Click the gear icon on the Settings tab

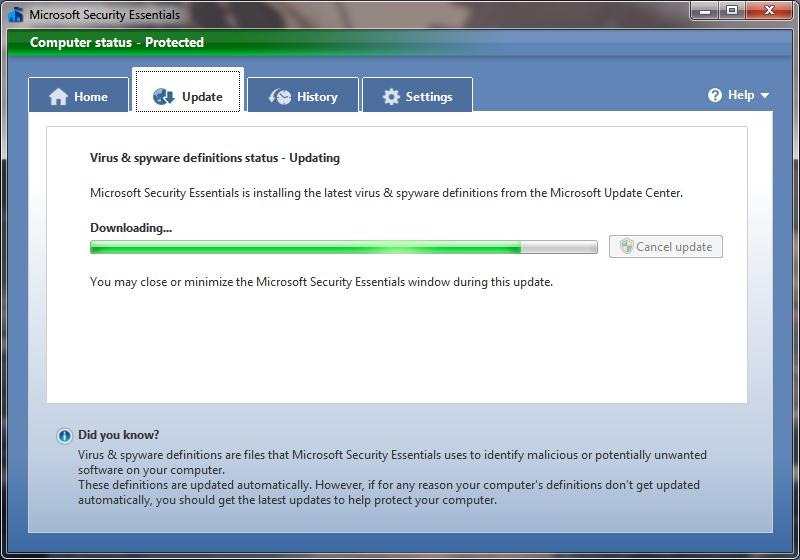391,97
